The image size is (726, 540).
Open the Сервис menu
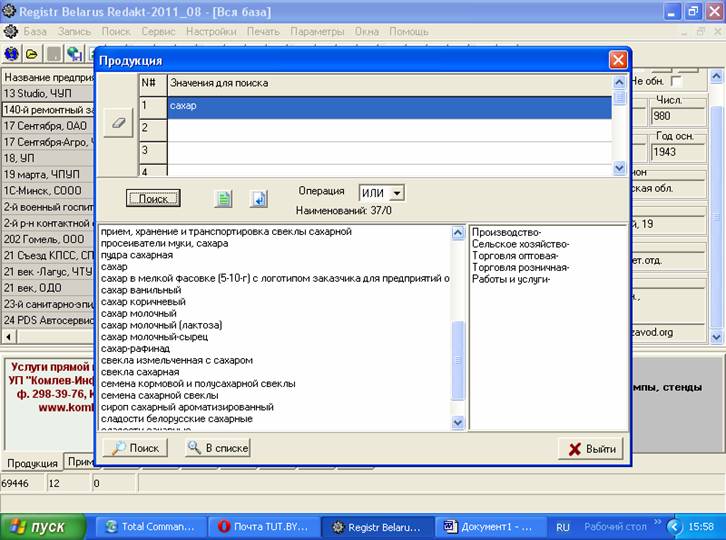point(158,31)
